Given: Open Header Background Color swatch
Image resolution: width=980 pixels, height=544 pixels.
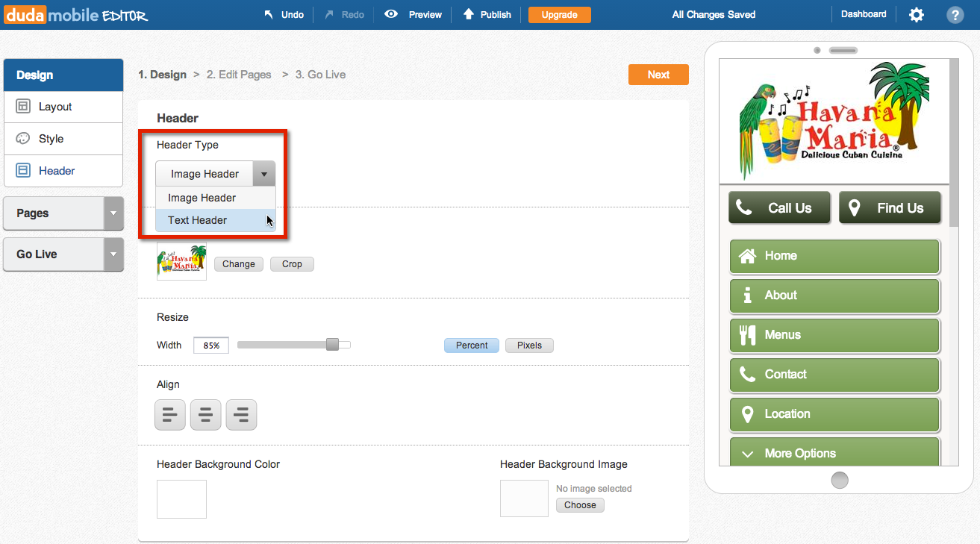Looking at the screenshot, I should click(181, 499).
